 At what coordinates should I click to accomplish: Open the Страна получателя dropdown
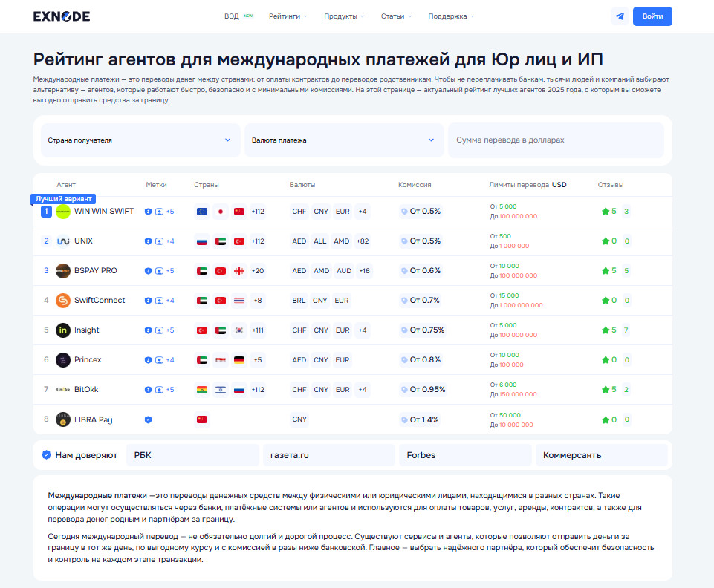pos(140,140)
